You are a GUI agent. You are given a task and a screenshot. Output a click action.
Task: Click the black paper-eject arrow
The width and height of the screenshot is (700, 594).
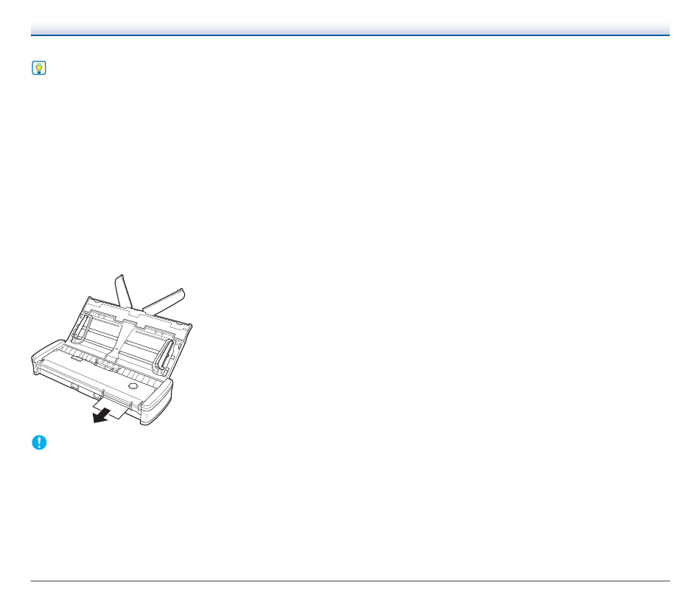point(101,416)
